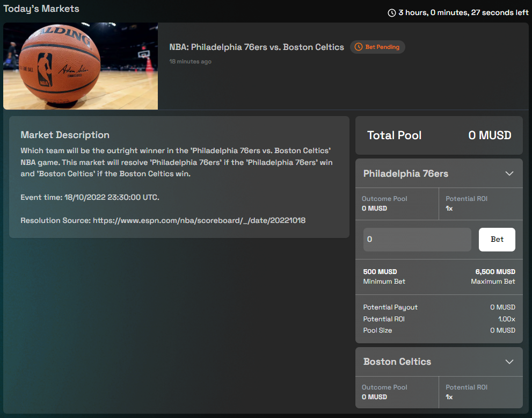This screenshot has height=418, width=532.
Task: Click the ESPN resolution source URL
Action: click(199, 220)
